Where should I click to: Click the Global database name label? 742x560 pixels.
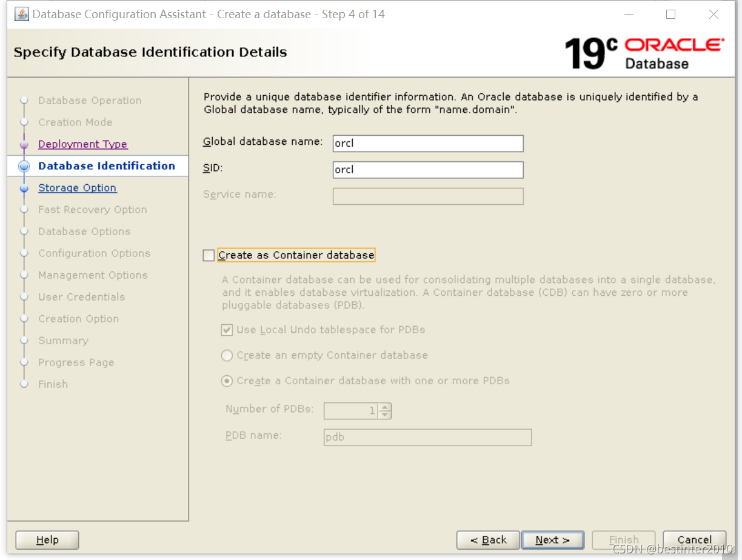(x=262, y=142)
